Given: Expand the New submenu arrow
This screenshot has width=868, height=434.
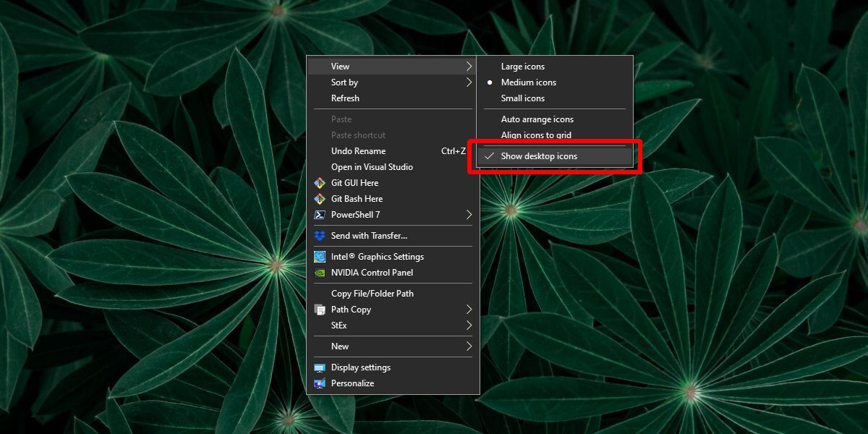Looking at the screenshot, I should point(469,346).
